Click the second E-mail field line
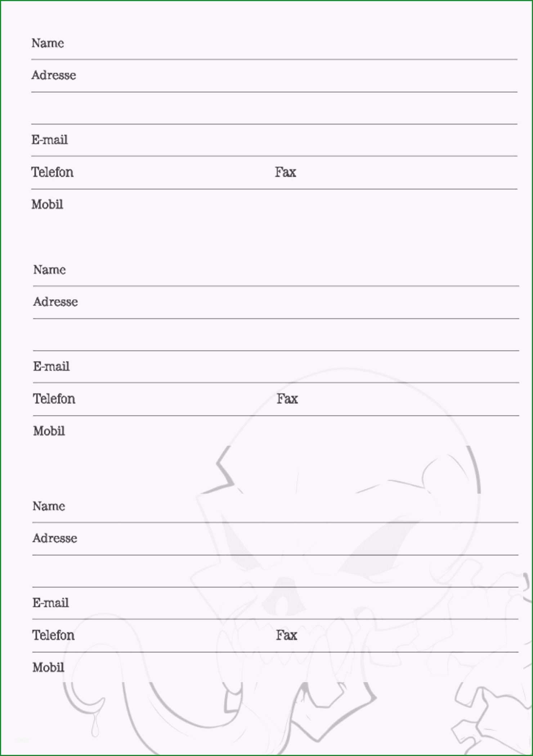The height and width of the screenshot is (756, 533). [x=276, y=367]
